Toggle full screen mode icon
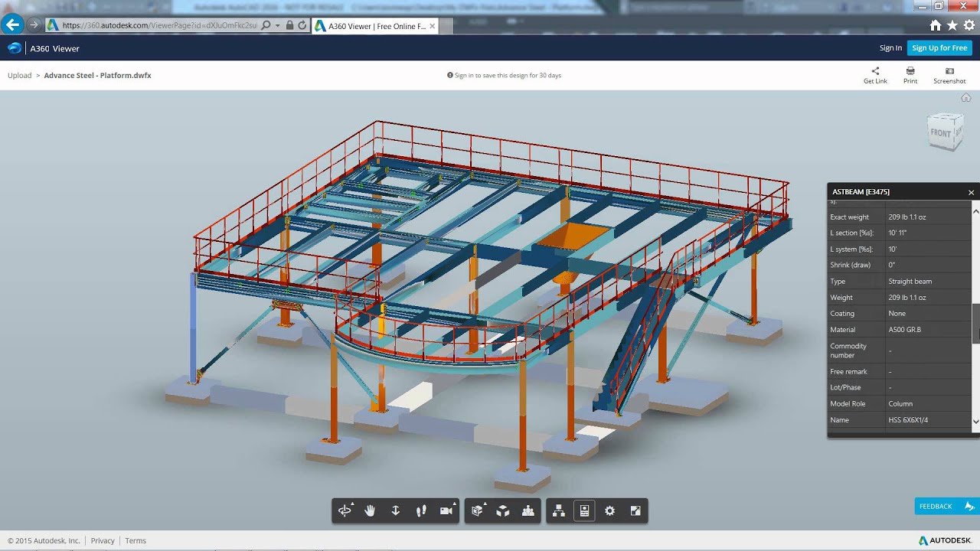980x551 pixels. click(635, 510)
